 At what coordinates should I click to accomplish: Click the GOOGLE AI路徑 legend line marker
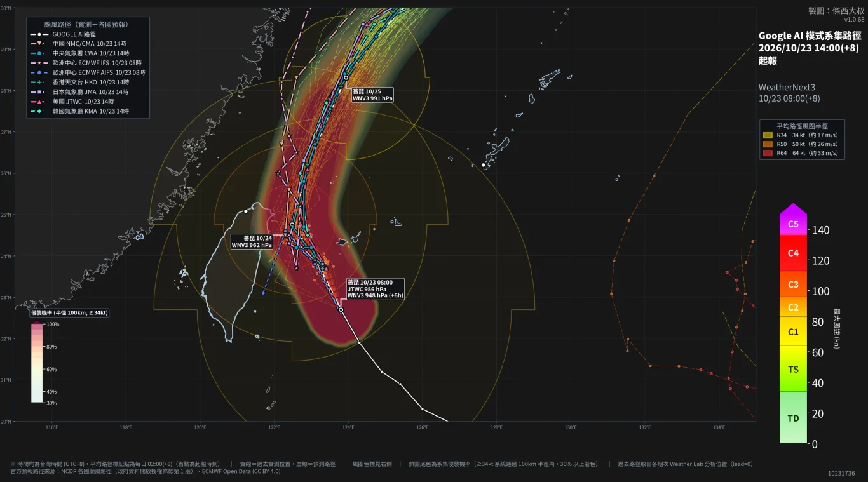(39, 34)
